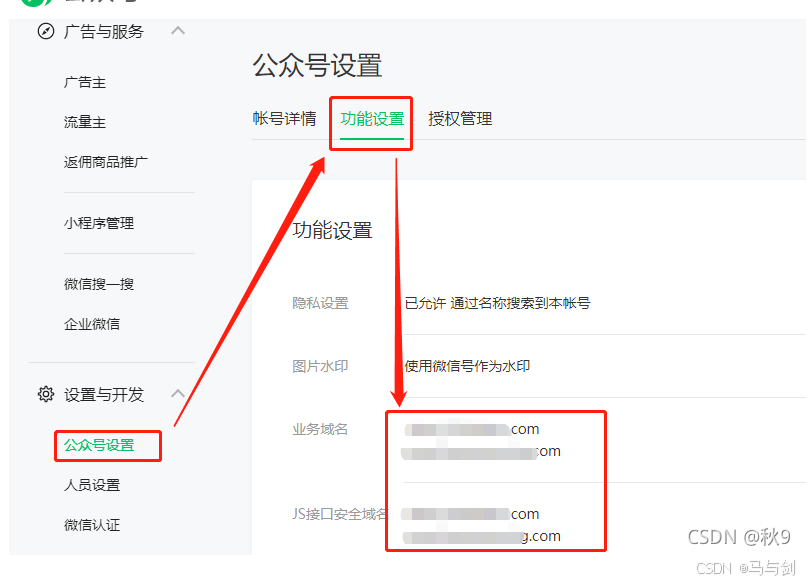Go to 小程序管理 in the sidebar
The width and height of the screenshot is (808, 584).
point(99,223)
